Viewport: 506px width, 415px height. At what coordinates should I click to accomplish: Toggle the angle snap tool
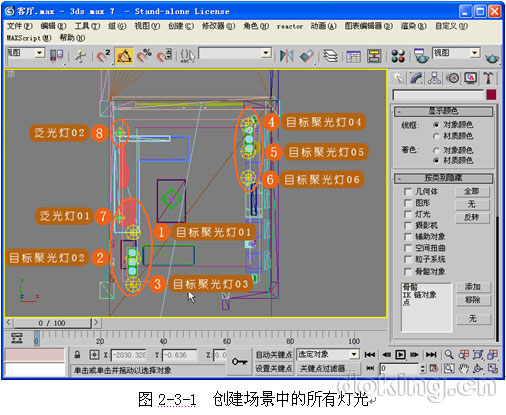coord(124,56)
